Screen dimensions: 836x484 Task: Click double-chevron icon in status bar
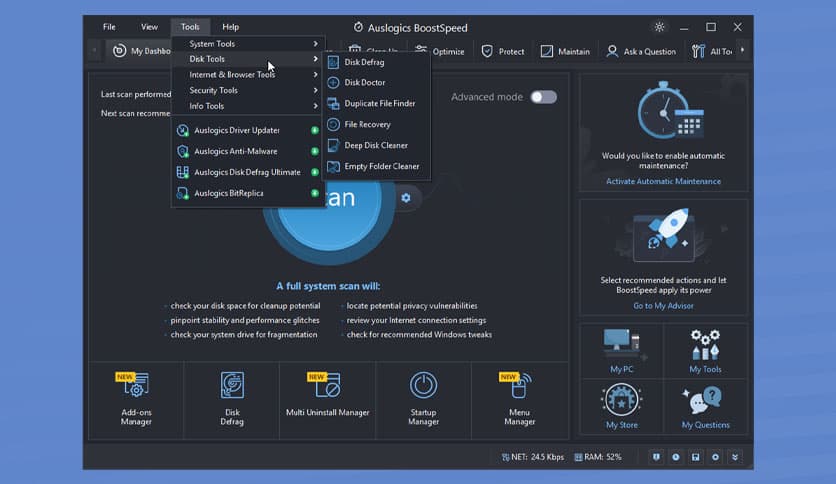(735, 457)
